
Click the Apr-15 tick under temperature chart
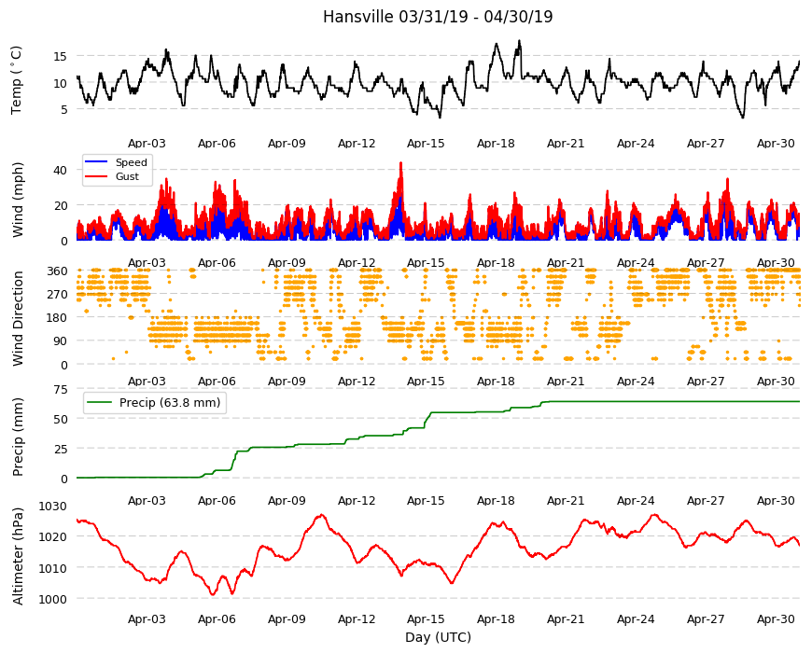pyautogui.click(x=426, y=144)
